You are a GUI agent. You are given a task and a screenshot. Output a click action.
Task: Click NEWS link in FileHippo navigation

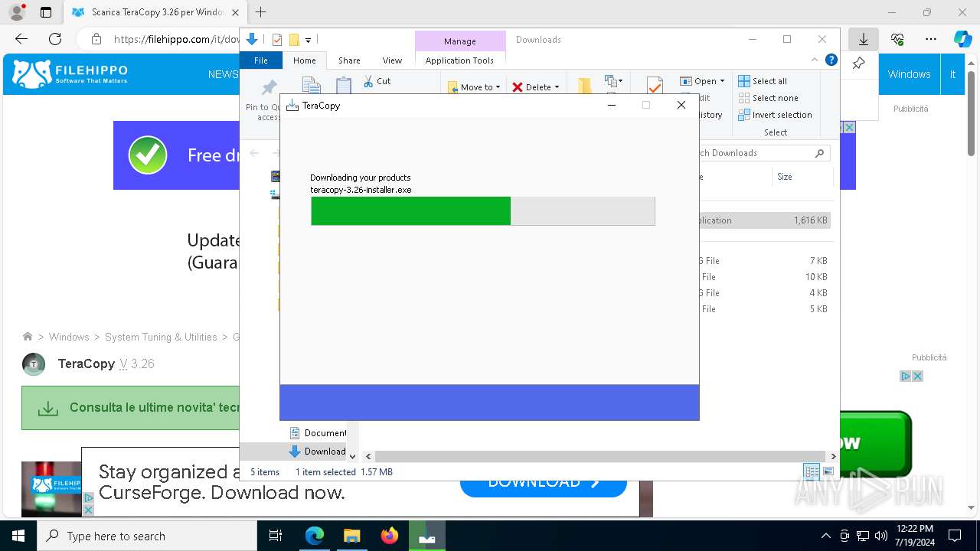click(223, 74)
